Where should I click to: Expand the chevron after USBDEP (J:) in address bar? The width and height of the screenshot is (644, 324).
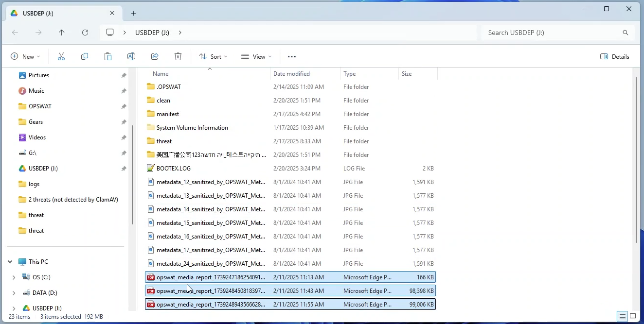[180, 33]
